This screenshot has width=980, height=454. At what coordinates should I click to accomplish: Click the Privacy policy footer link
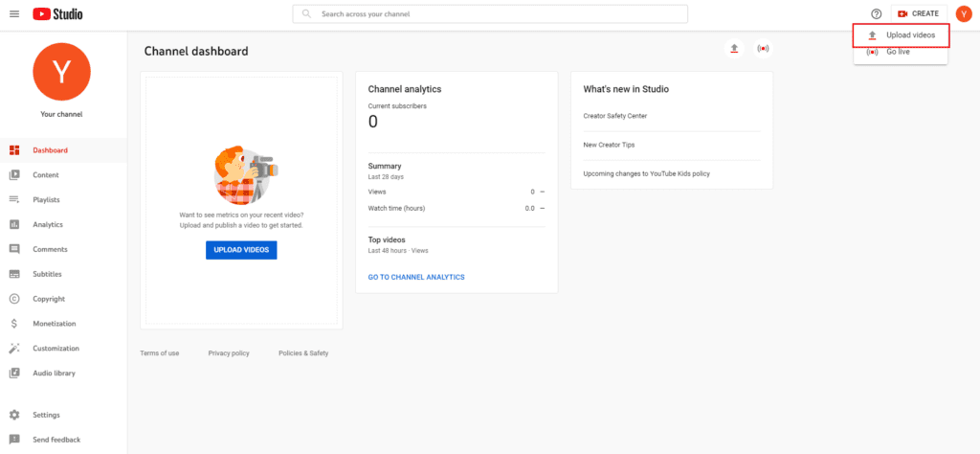point(229,353)
